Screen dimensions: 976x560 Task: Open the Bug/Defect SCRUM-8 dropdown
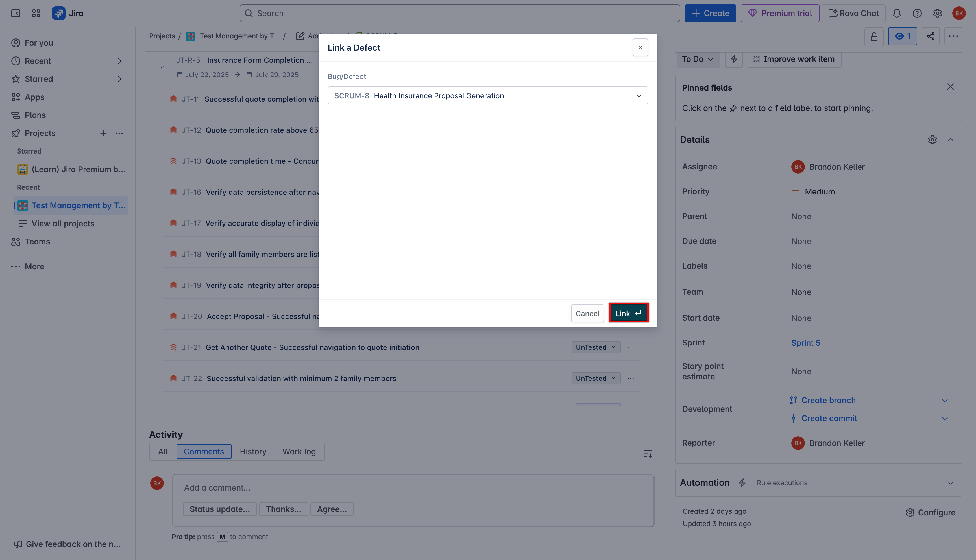(x=487, y=95)
